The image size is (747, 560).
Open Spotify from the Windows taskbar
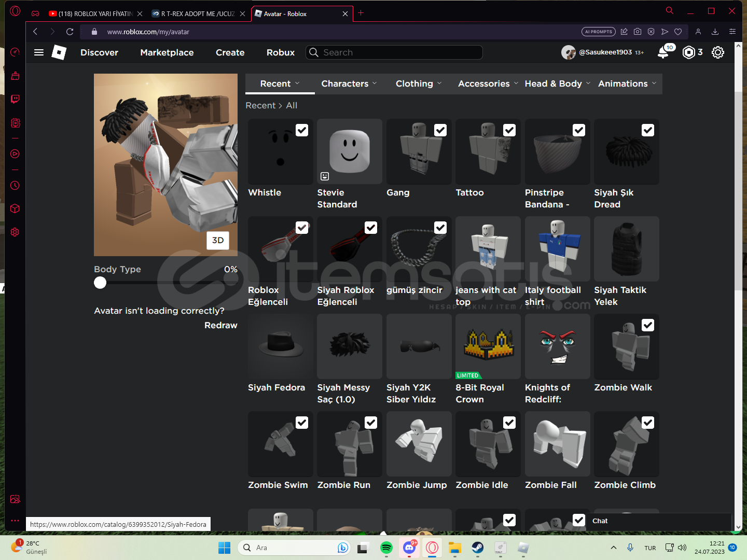point(386,548)
